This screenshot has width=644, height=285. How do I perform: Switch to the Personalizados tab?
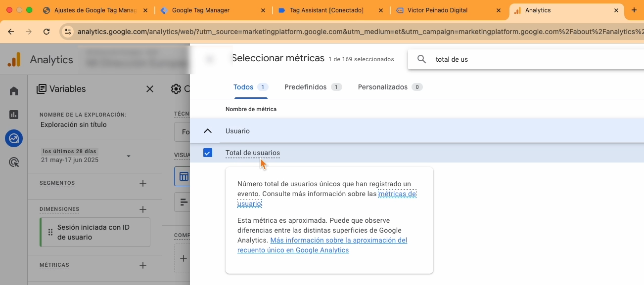click(382, 87)
